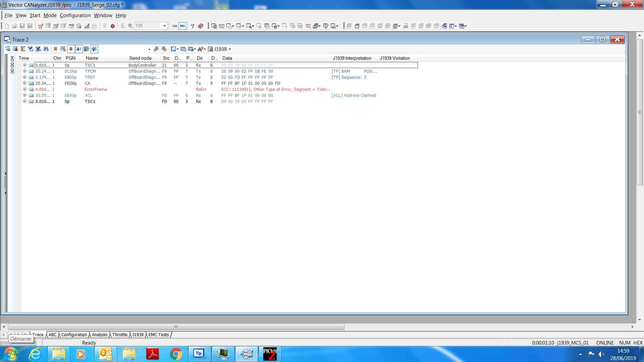Switch to the Configuration desktop tab

pyautogui.click(x=74, y=335)
